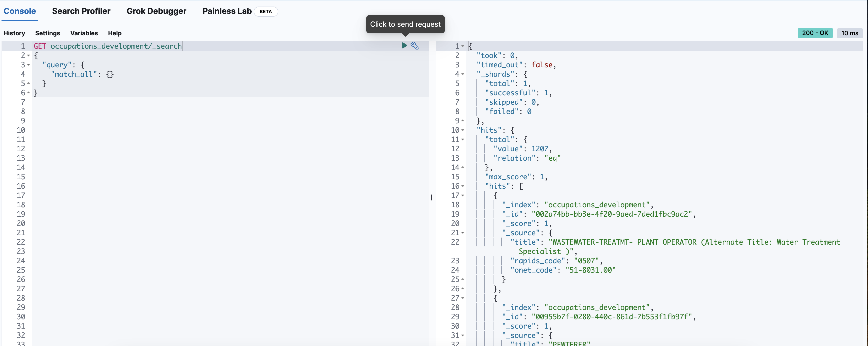Viewport: 868px width, 346px height.
Task: Collapse "total" at output line 11
Action: pos(463,140)
